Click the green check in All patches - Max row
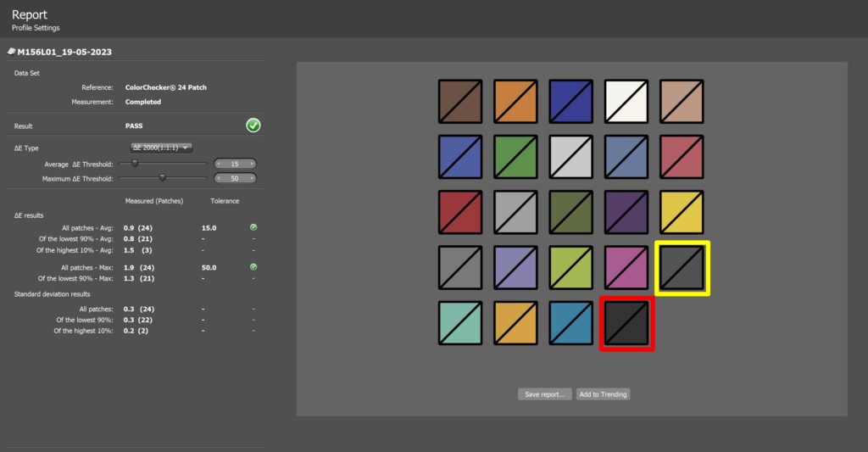The width and height of the screenshot is (868, 452). click(x=253, y=267)
